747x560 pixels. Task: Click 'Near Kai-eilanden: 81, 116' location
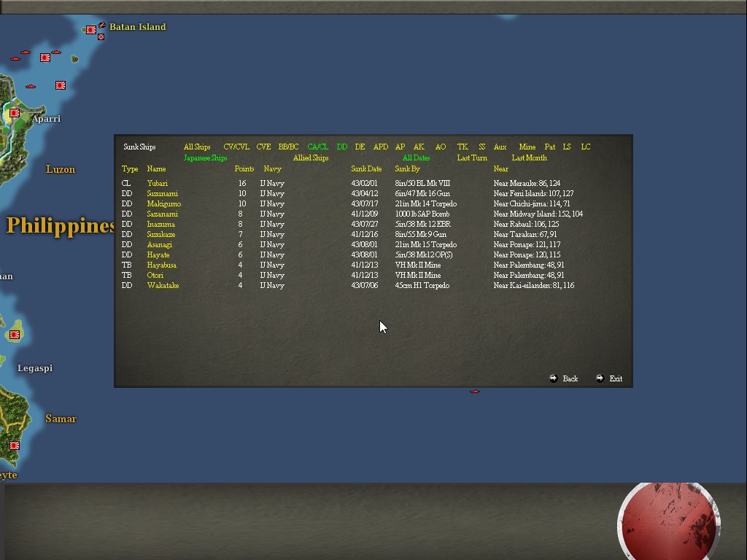pyautogui.click(x=534, y=286)
